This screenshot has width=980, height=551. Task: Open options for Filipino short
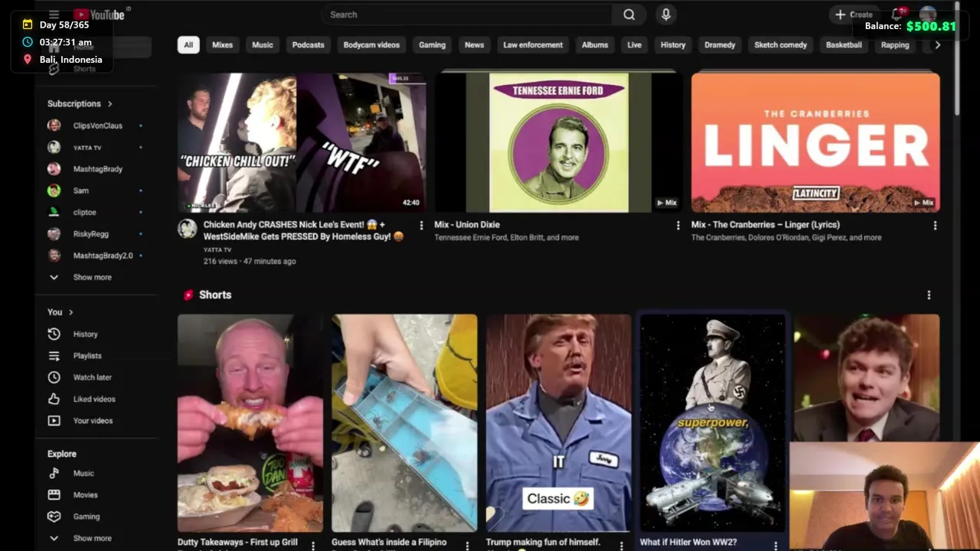coord(467,545)
